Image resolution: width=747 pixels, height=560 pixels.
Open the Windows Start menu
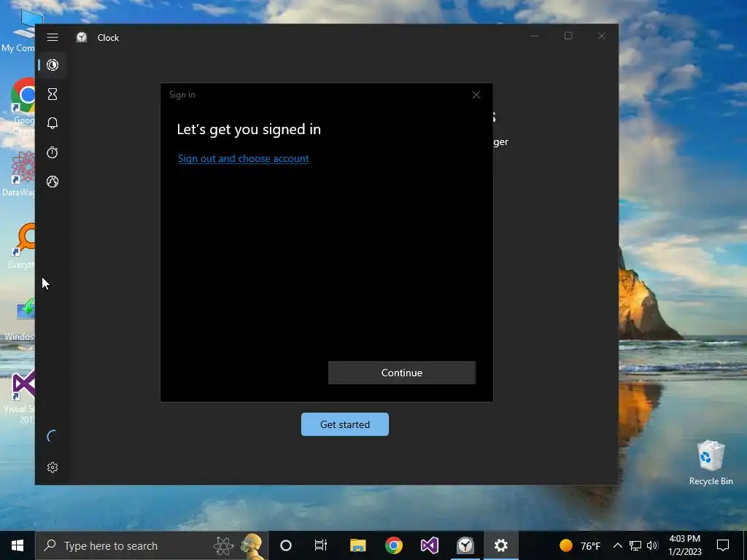(18, 545)
